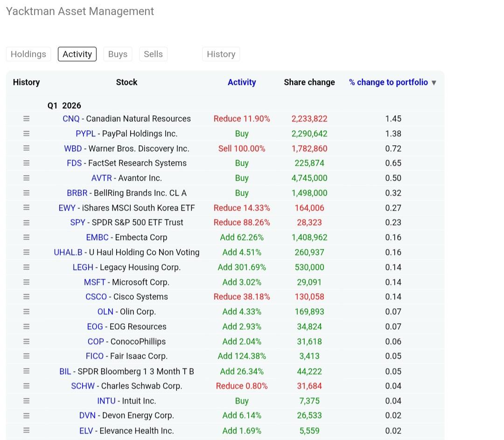Select share change value 4,745,000
Screen dimensions: 504x440
click(x=309, y=178)
